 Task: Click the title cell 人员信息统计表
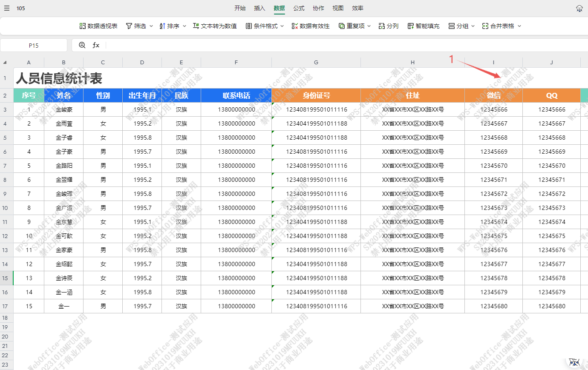[59, 78]
